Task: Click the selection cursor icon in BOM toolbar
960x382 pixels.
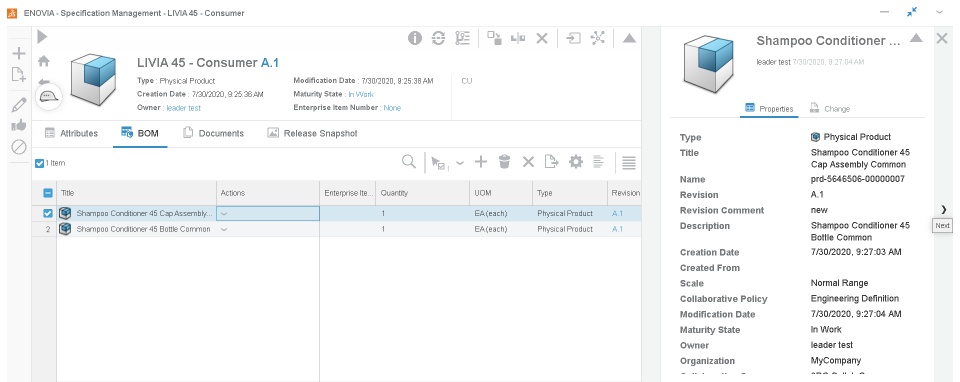Action: pyautogui.click(x=440, y=163)
